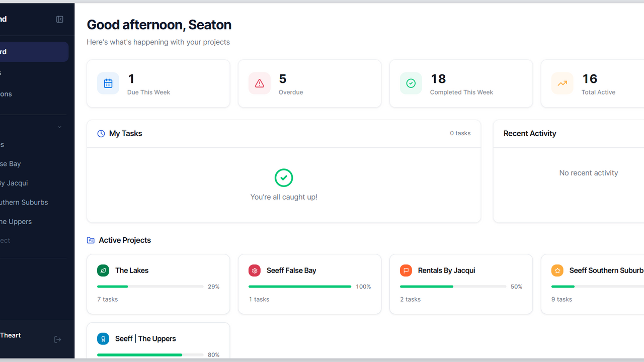Open The Lakes project card title

coord(132,270)
